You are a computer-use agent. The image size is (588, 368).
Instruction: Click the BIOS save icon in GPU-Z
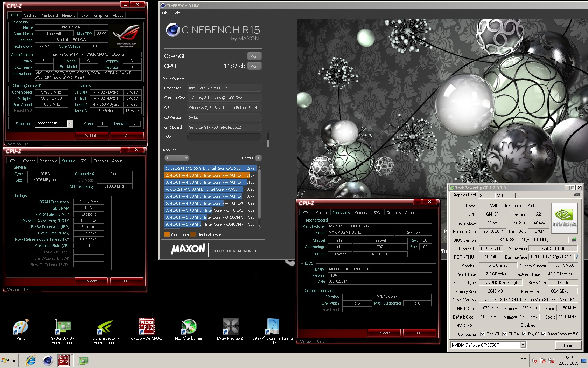click(x=574, y=240)
